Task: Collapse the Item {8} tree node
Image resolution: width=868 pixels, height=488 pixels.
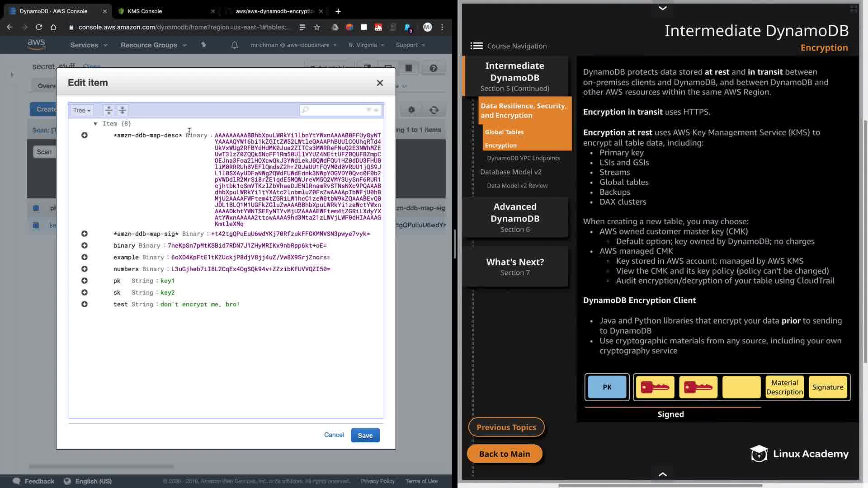Action: point(95,123)
